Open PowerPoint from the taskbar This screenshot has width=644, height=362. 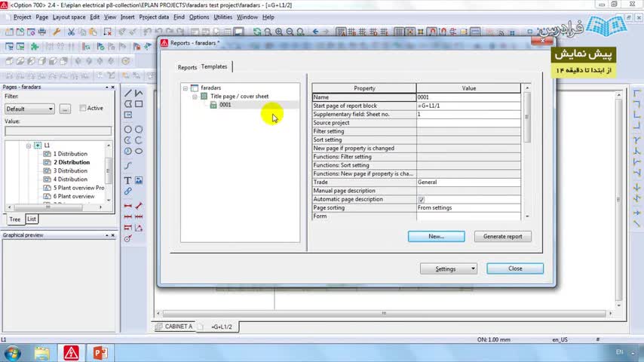(x=100, y=352)
